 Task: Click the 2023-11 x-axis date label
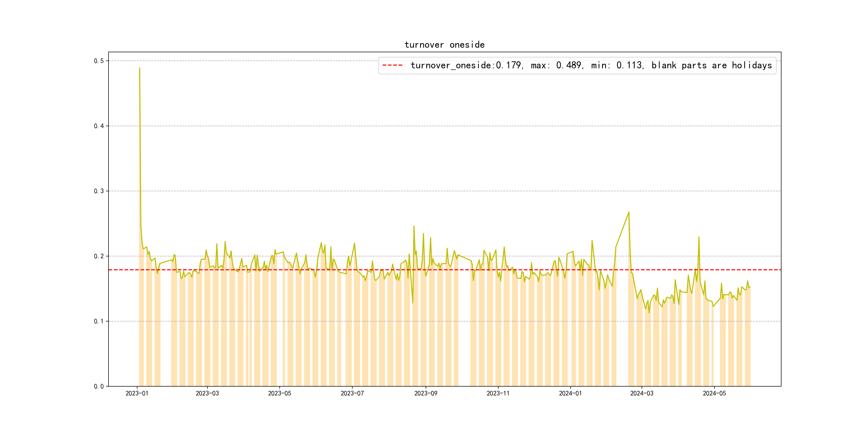click(x=498, y=393)
